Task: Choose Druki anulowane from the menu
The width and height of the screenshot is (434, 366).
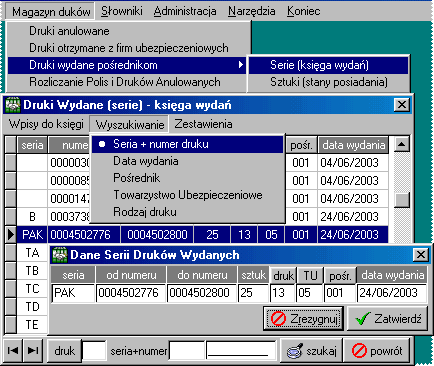Action: pyautogui.click(x=128, y=31)
